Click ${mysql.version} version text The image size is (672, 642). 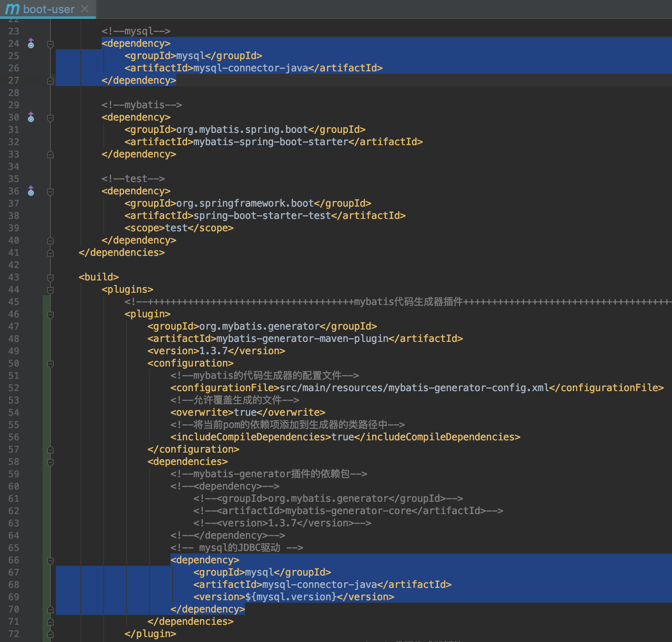291,597
